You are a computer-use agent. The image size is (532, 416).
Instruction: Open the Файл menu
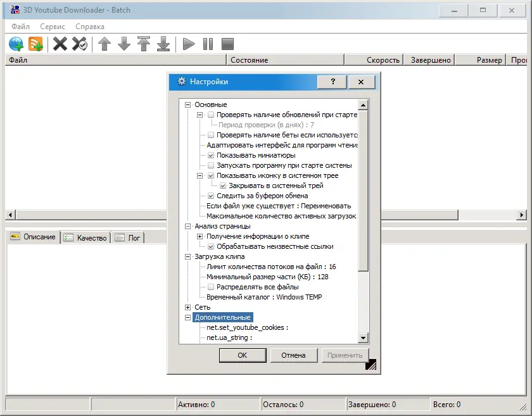click(x=20, y=27)
